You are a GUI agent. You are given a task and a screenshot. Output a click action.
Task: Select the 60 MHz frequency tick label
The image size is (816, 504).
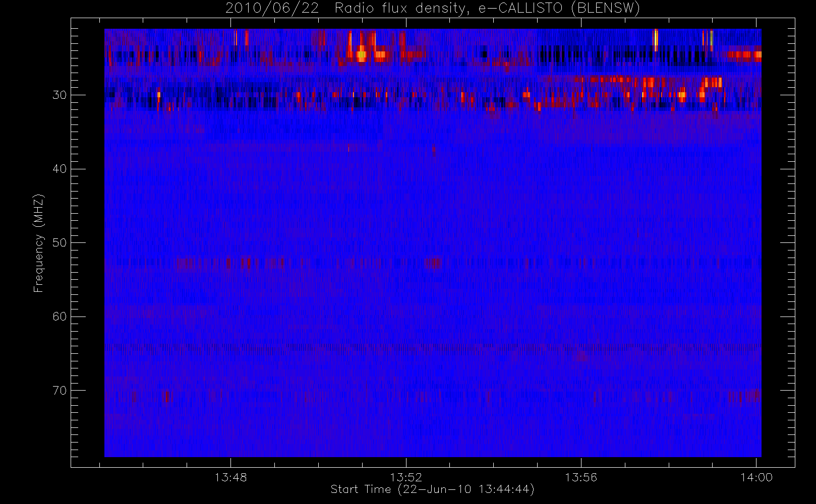60,317
